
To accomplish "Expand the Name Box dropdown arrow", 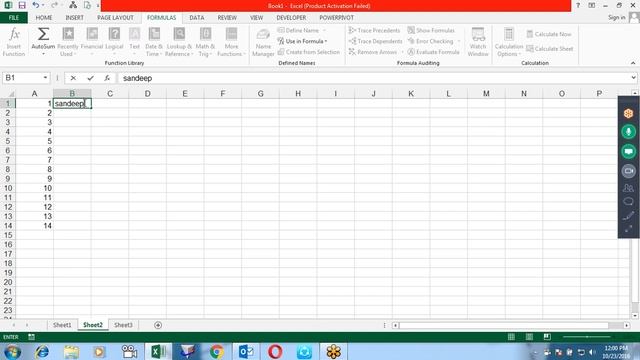I will click(x=45, y=78).
